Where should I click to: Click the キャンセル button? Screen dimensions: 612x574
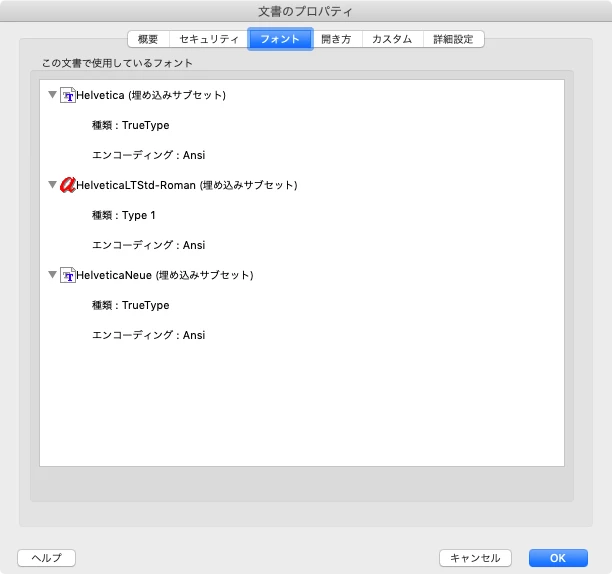pos(475,558)
